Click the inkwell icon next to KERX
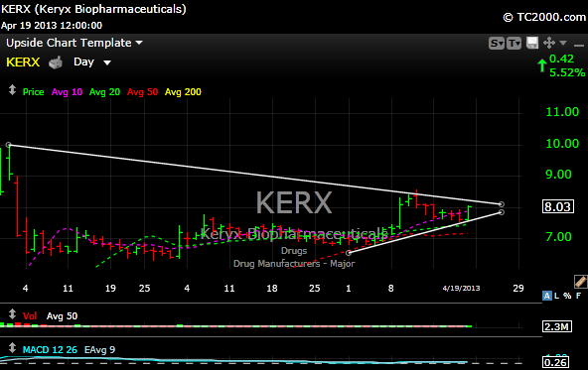The width and height of the screenshot is (588, 370). 56,62
